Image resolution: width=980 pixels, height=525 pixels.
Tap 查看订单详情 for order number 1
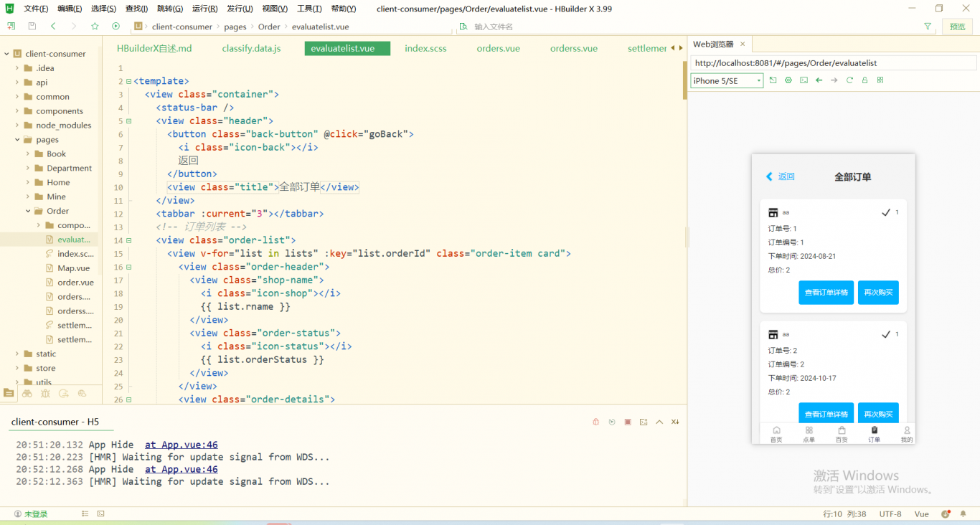[826, 293]
